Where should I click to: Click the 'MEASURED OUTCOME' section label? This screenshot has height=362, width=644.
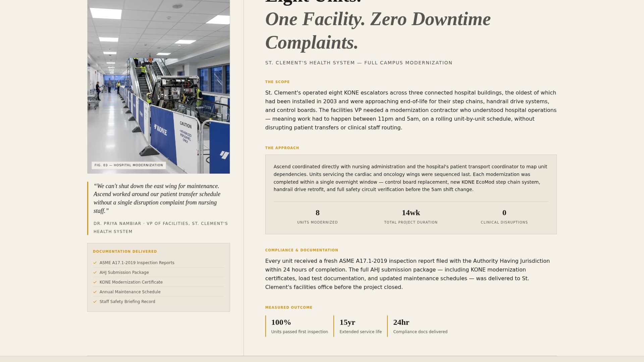point(289,307)
